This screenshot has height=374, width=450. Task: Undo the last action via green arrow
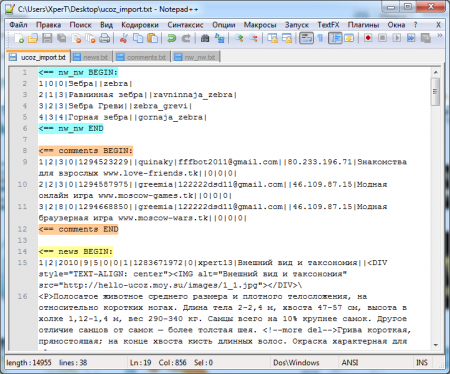(x=172, y=38)
